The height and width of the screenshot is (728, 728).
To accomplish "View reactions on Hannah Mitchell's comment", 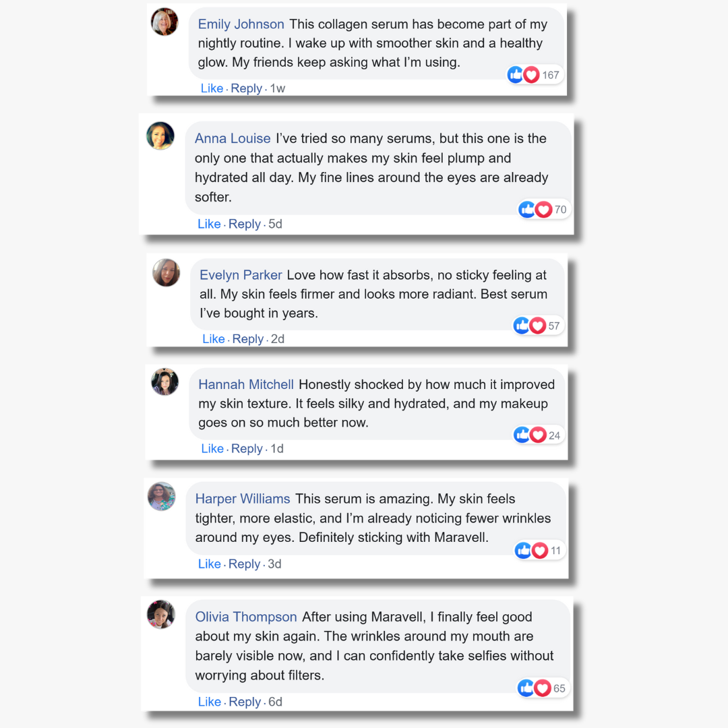I will pyautogui.click(x=530, y=435).
